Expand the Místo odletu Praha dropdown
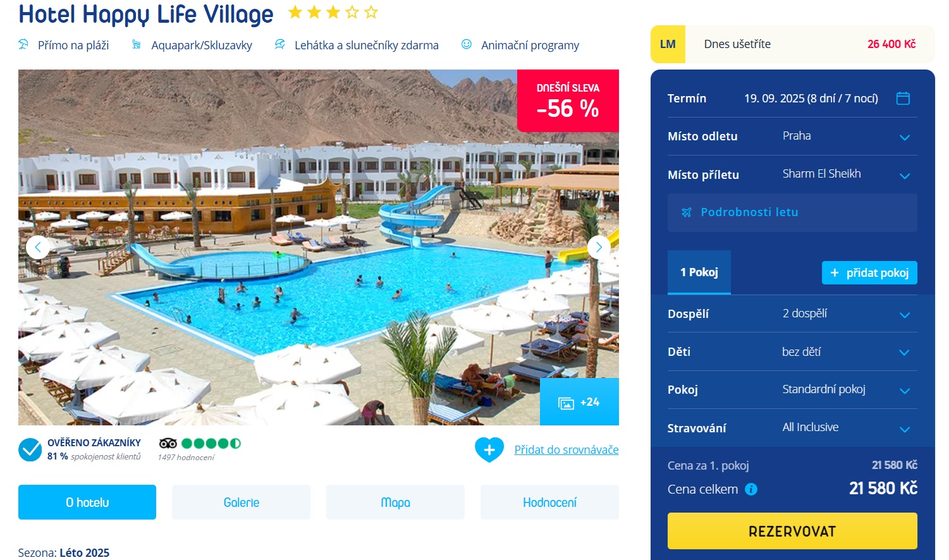 click(792, 137)
